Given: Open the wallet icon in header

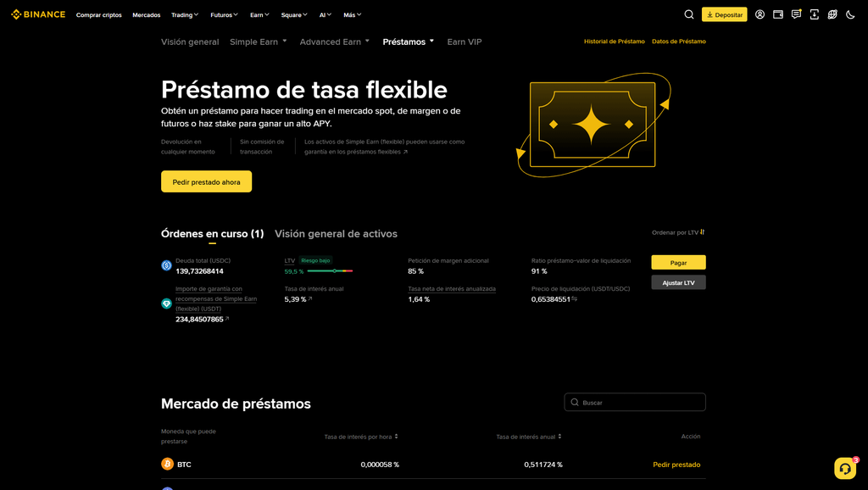Looking at the screenshot, I should click(x=778, y=14).
